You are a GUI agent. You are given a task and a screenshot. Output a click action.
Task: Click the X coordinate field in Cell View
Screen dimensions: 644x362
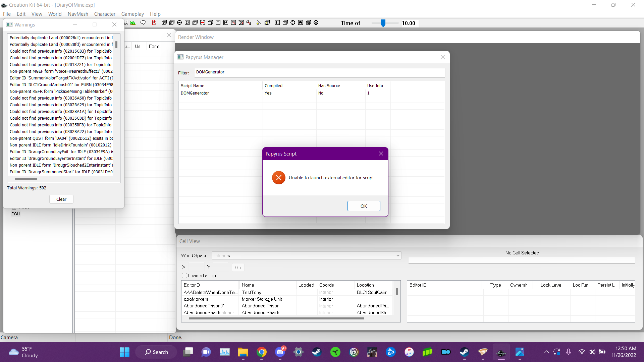coord(197,267)
